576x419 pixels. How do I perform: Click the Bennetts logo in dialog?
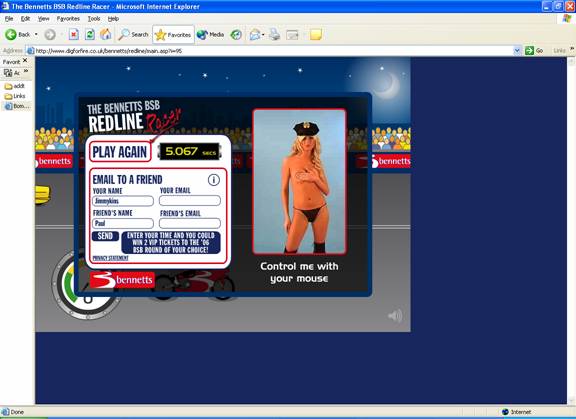122,280
